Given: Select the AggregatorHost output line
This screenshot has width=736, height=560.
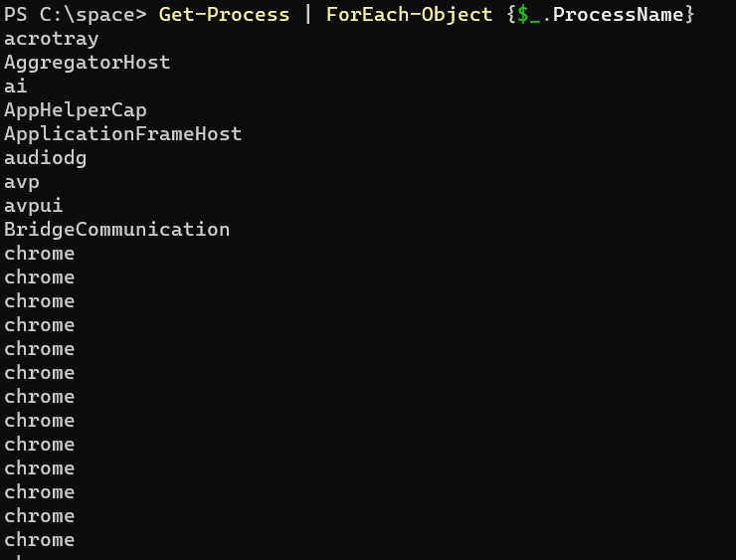Looking at the screenshot, I should pos(87,63).
